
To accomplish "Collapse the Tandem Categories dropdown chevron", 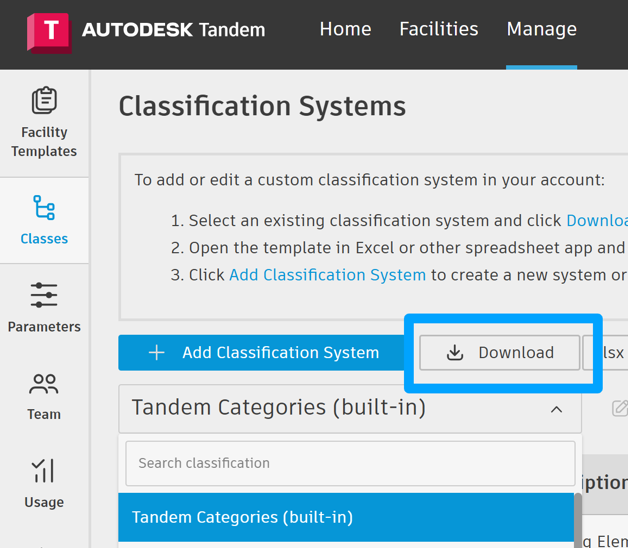I will point(556,409).
